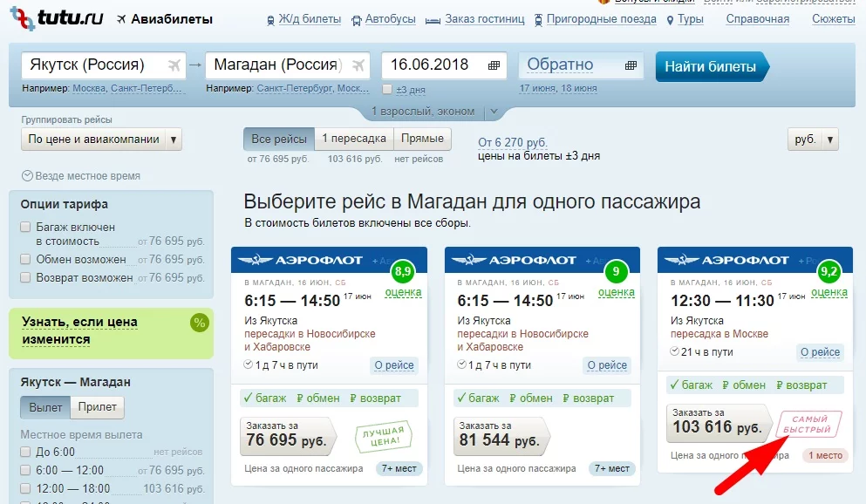The image size is (866, 504).
Task: Check the Обмен возможен option
Action: click(x=25, y=259)
